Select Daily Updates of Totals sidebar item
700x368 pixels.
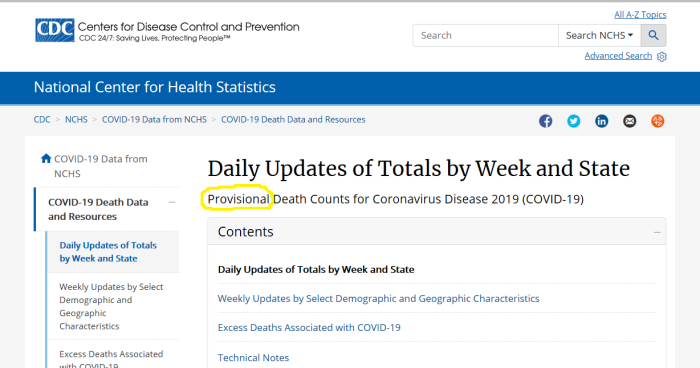point(108,252)
